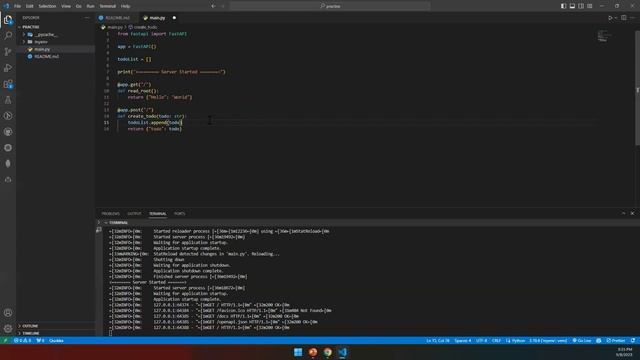The height and width of the screenshot is (360, 640).
Task: Collapse the TERMINAL group header chevron
Action: click(106, 223)
